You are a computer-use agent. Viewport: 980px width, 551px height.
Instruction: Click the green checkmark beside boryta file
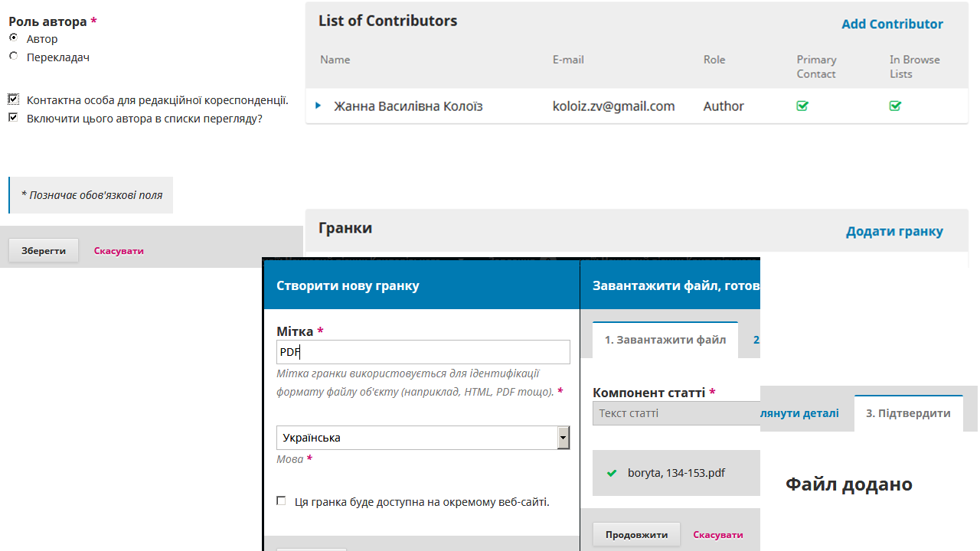[x=611, y=473]
